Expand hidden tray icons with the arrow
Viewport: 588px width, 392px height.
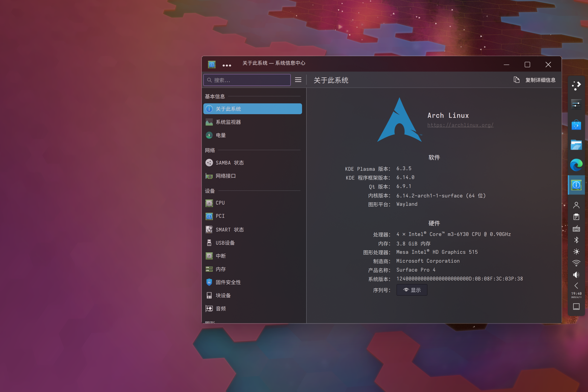[x=576, y=286]
